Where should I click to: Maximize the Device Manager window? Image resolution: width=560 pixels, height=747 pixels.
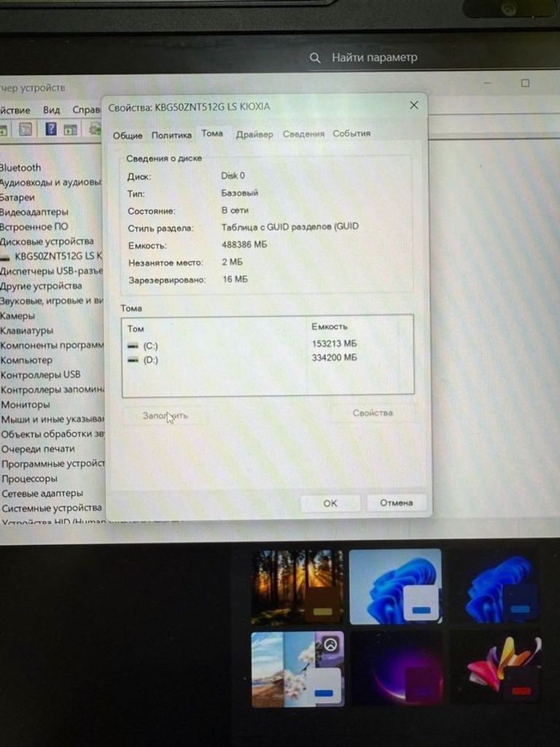click(x=525, y=83)
